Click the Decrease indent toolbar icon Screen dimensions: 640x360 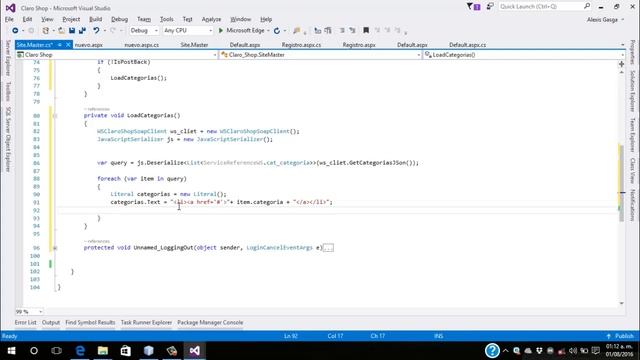pos(318,31)
